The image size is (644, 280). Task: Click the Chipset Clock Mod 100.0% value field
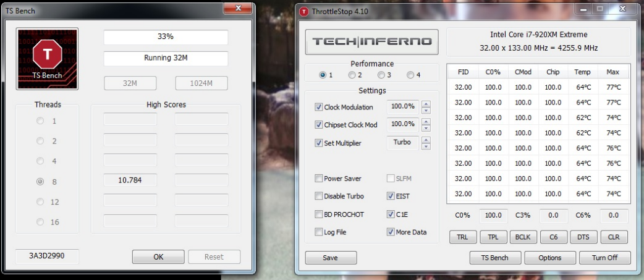click(x=403, y=124)
